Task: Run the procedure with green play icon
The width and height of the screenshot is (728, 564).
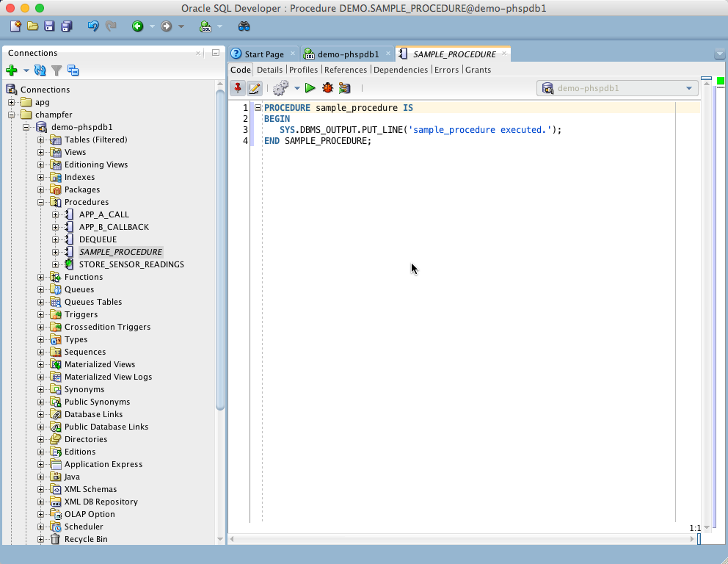Action: (310, 88)
